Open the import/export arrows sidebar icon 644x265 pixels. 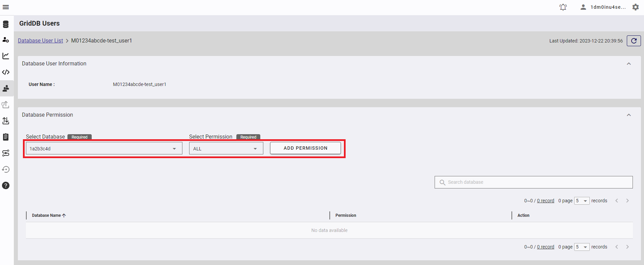6,121
